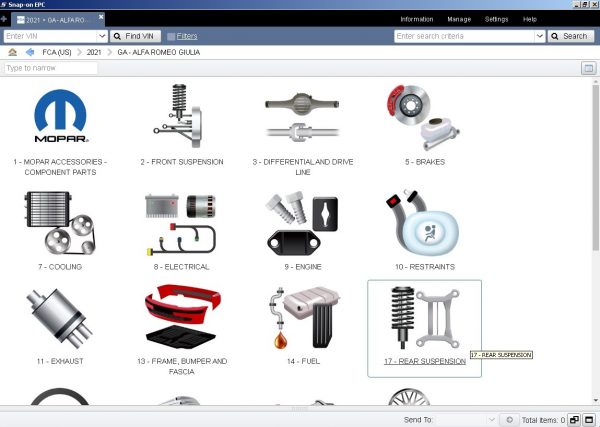Image resolution: width=600 pixels, height=427 pixels.
Task: Toggle the view layout icon at right
Action: click(589, 68)
